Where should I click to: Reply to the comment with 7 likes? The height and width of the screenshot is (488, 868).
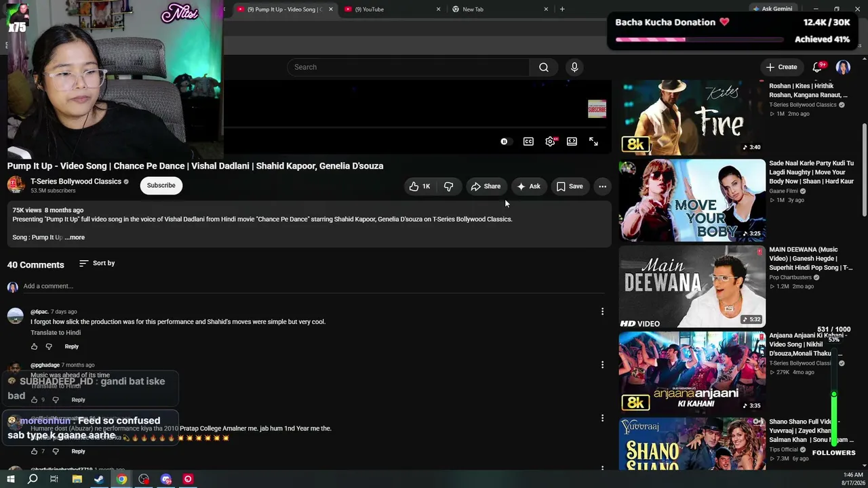[x=78, y=451]
